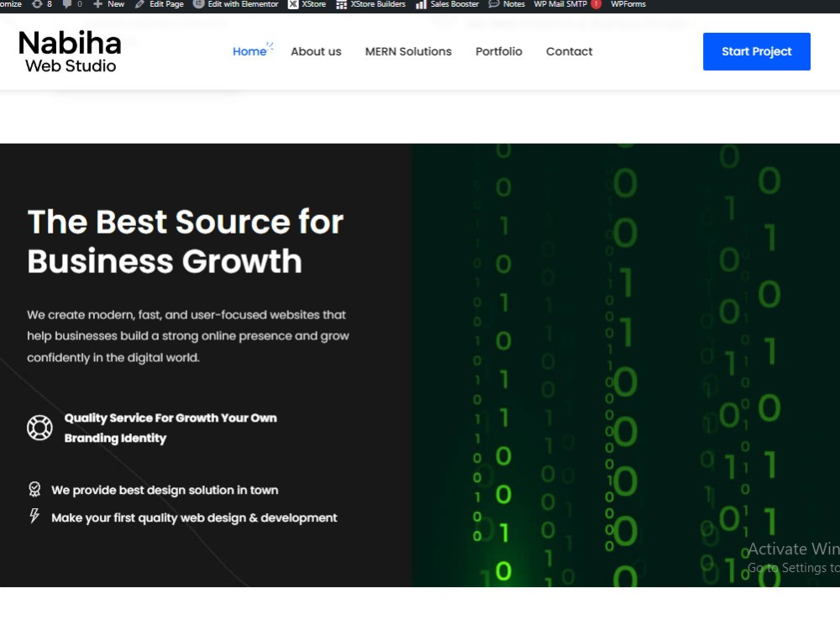Navigate to Portfolio page
This screenshot has height=630, width=840.
(x=499, y=51)
